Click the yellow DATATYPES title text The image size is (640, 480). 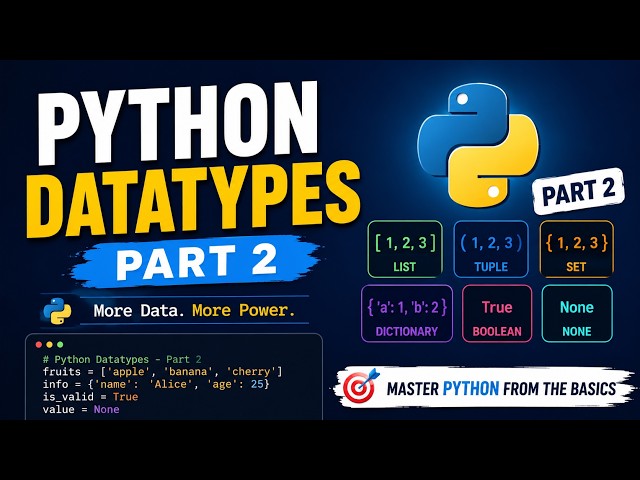pos(193,198)
